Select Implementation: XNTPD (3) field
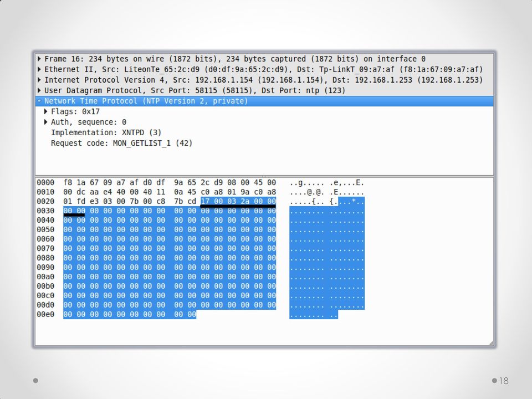The width and height of the screenshot is (532, 399). [x=106, y=132]
